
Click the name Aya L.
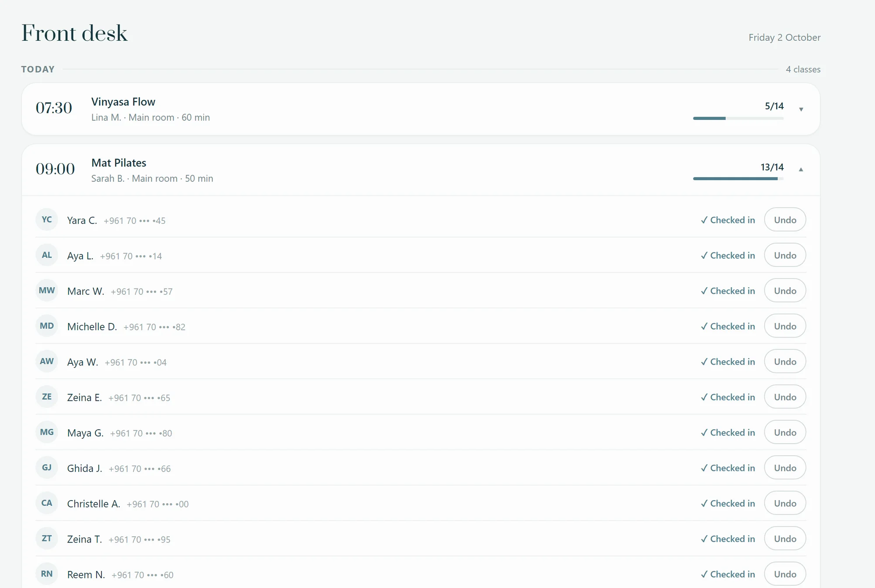point(80,256)
